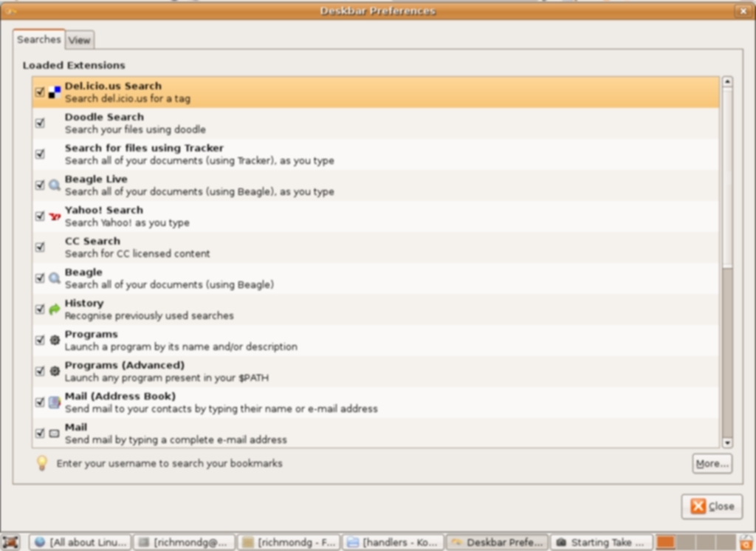Disable the Beagle extension checkbox
Viewport: 756px width, 551px height.
40,278
